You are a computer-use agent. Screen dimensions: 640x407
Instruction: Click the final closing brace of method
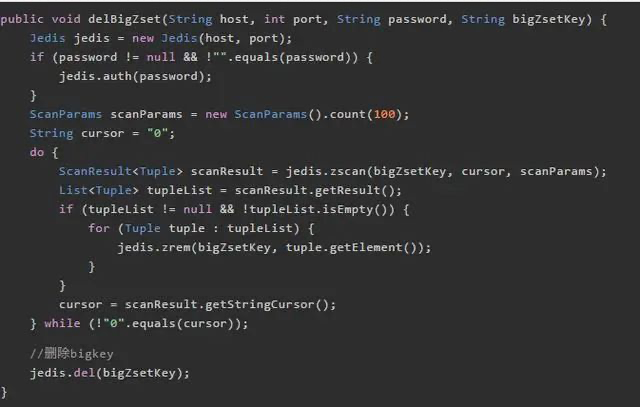4,392
